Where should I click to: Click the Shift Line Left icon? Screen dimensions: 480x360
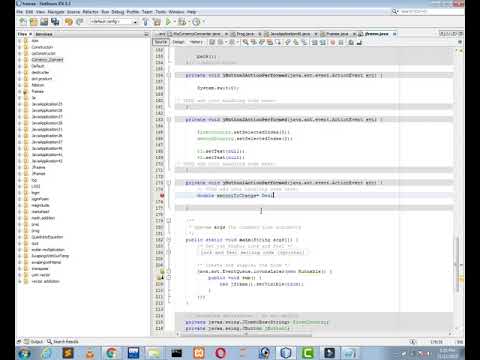(314, 42)
